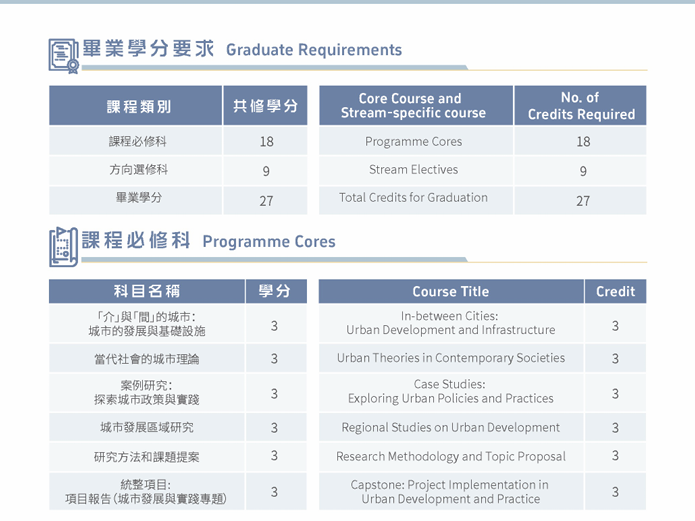The width and height of the screenshot is (695, 521).
Task: Click Core Course and Stream-specific course header
Action: coord(416,106)
